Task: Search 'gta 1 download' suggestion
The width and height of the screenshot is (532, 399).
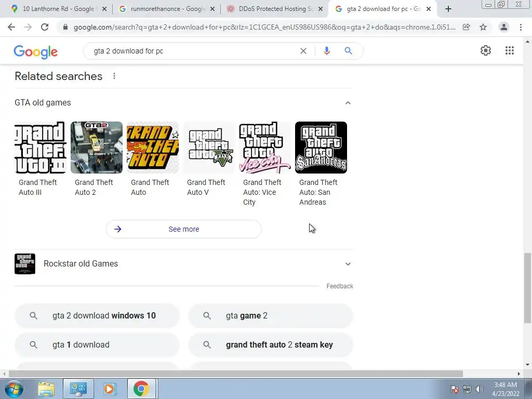Action: click(x=97, y=345)
